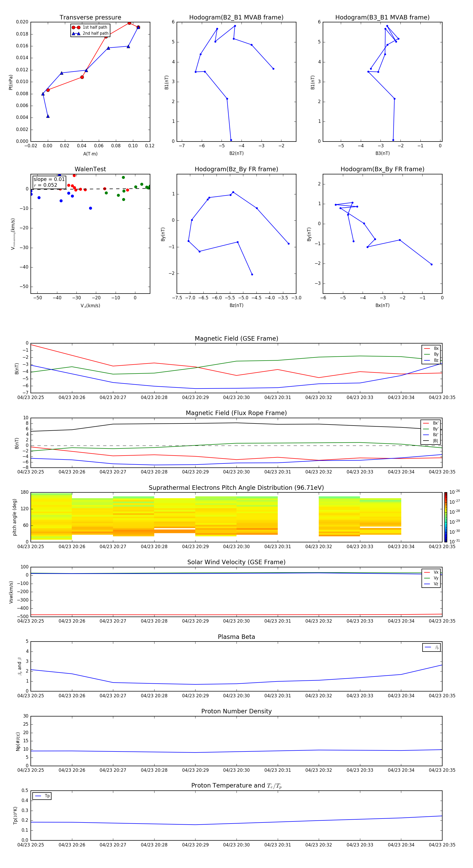Click the "Magnetic Field (GSE Frame)" title
The height and width of the screenshot is (868, 473).
point(236,339)
